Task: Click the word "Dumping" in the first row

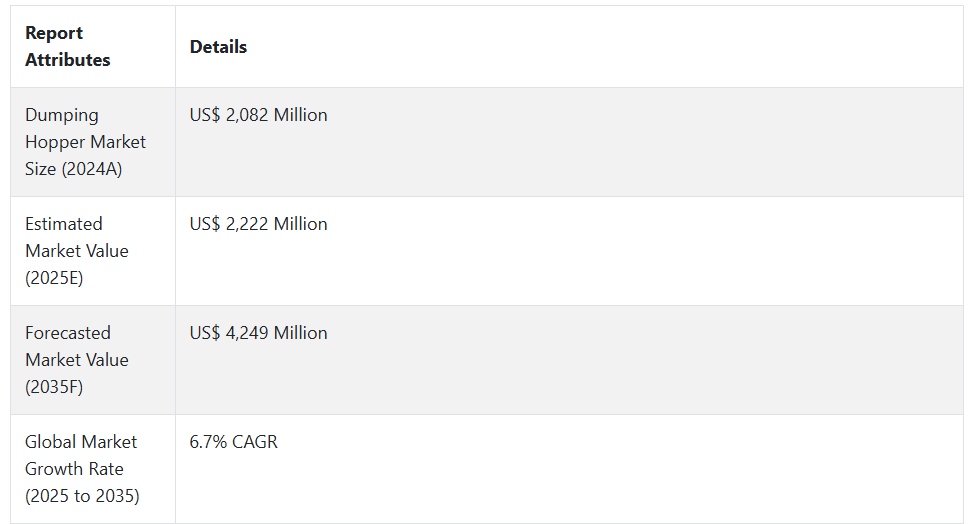Action: click(62, 115)
